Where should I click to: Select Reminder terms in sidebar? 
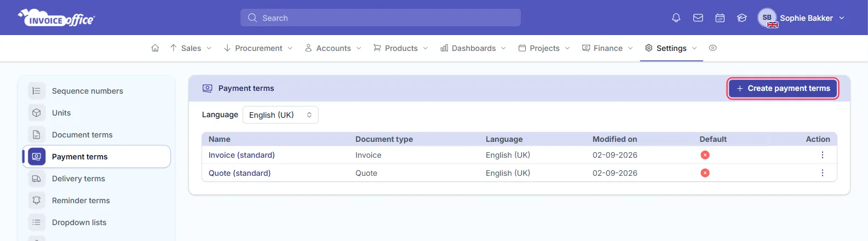(x=96, y=200)
